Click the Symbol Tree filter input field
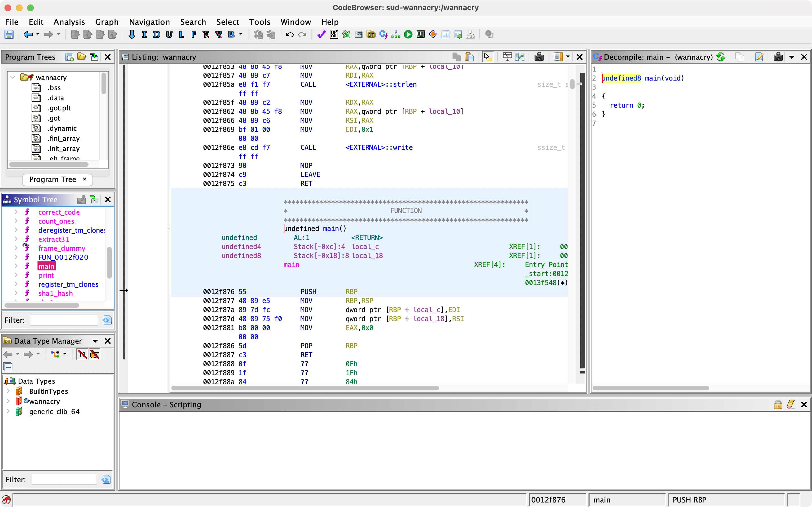This screenshot has width=812, height=507. (x=64, y=320)
